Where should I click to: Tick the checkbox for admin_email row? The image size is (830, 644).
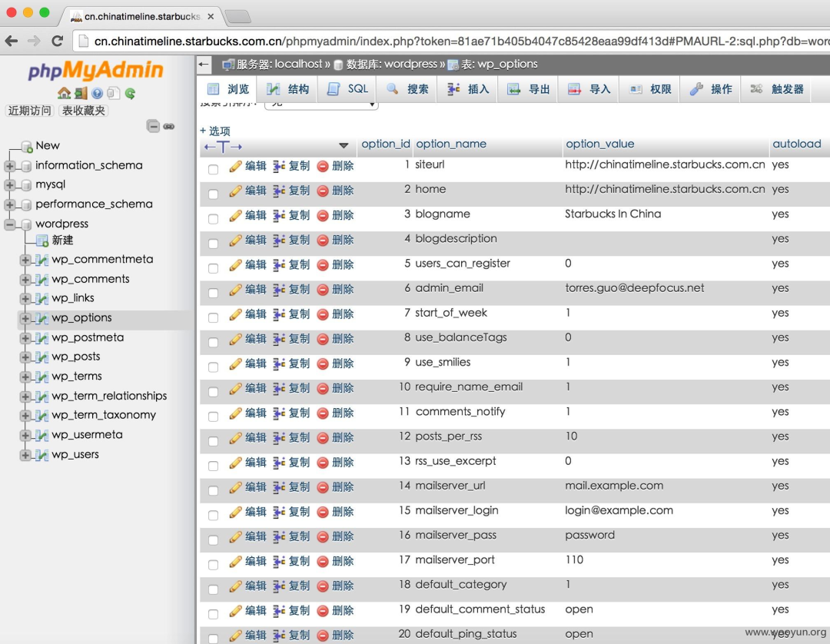point(214,293)
